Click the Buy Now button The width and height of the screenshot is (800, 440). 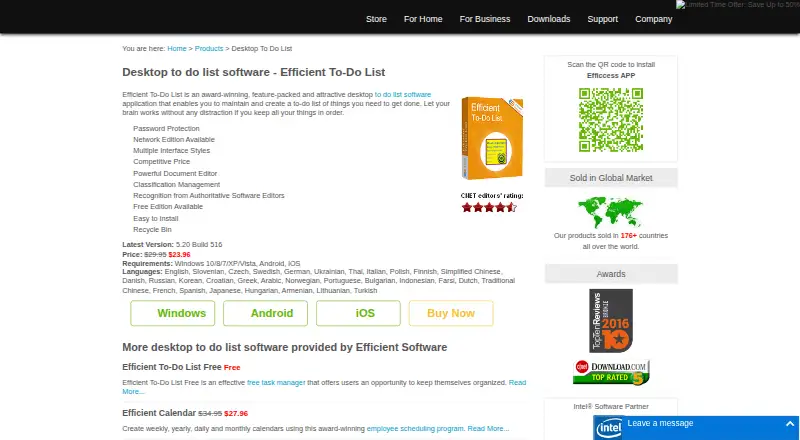pos(451,313)
